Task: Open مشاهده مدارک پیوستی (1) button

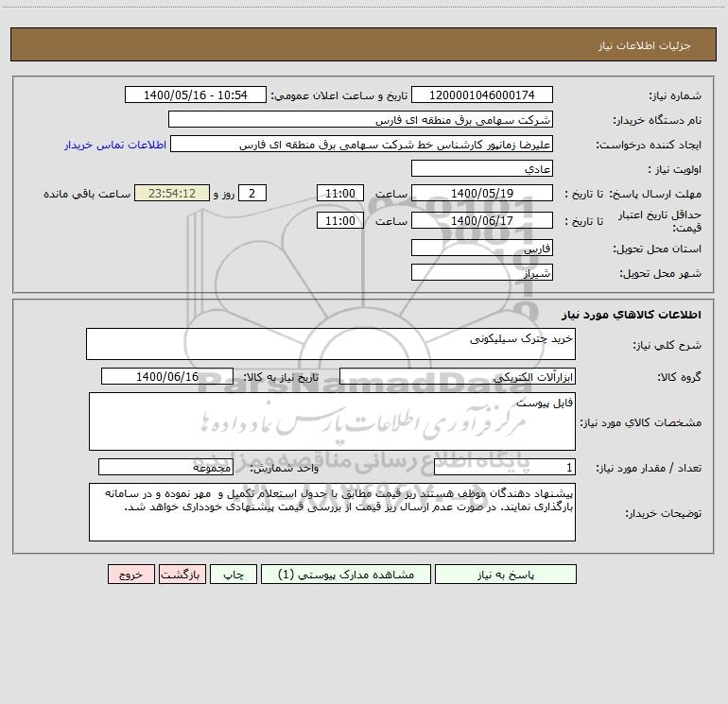Action: [x=346, y=575]
